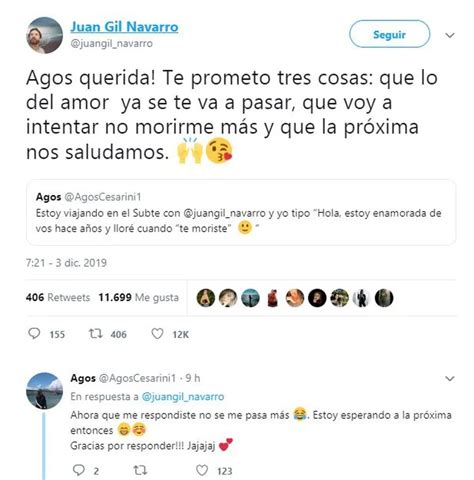Retweet Juan Gil Navarro's tweet
This screenshot has height=480, width=474.
(x=96, y=333)
